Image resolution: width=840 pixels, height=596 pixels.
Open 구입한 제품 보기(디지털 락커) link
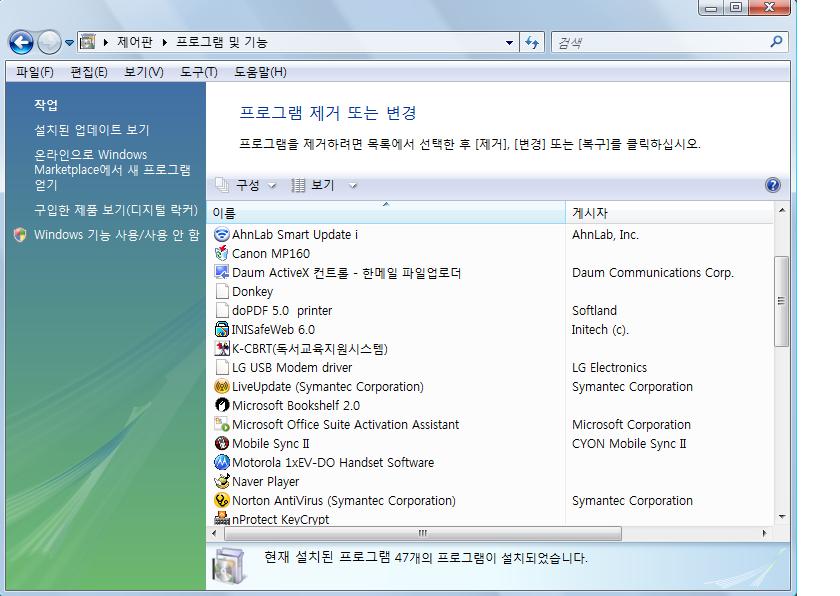[x=116, y=210]
